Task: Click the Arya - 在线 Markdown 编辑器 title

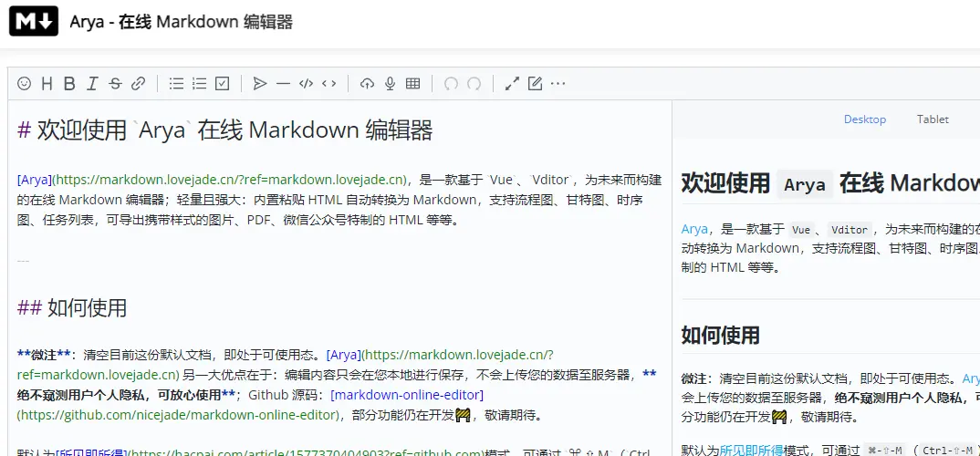Action: [x=182, y=23]
